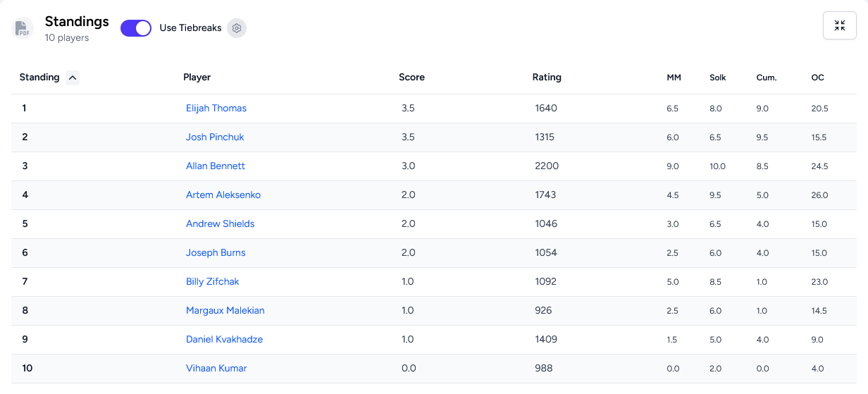Image resolution: width=868 pixels, height=394 pixels.
Task: Collapse standings view with shrink icon
Action: 839,25
